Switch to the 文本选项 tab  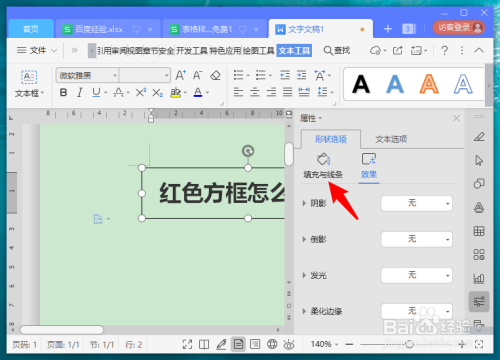click(391, 139)
